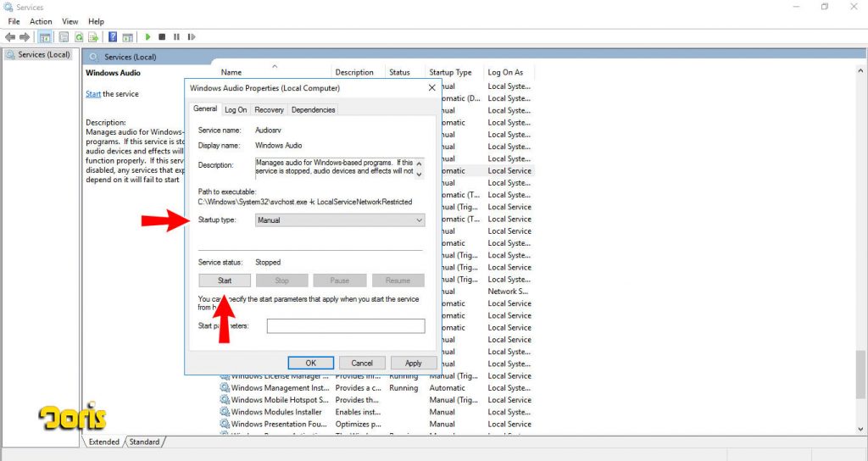Click the Restart Service toolbar icon
The image size is (868, 461).
[192, 37]
